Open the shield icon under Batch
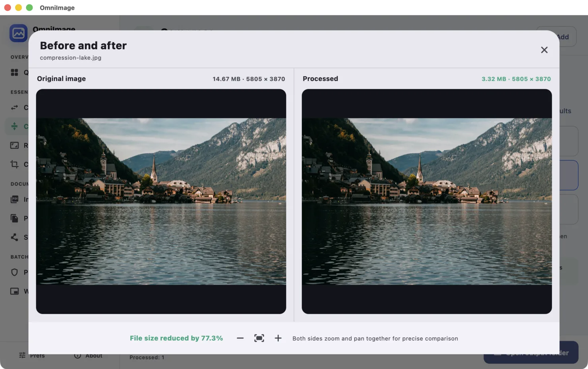588x369 pixels. [x=15, y=272]
